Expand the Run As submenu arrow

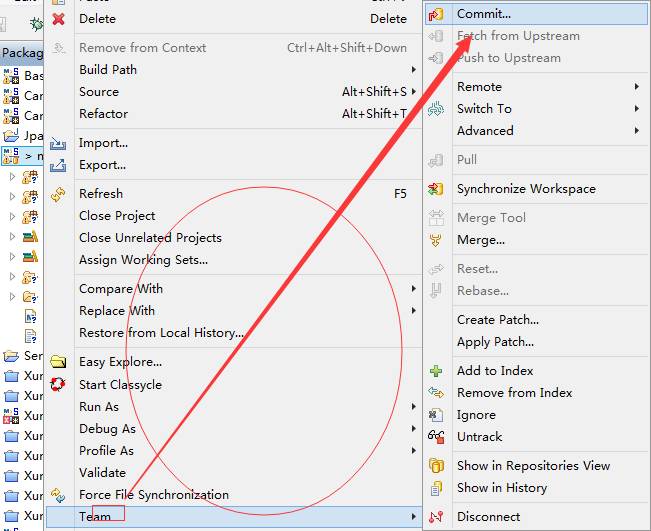414,407
